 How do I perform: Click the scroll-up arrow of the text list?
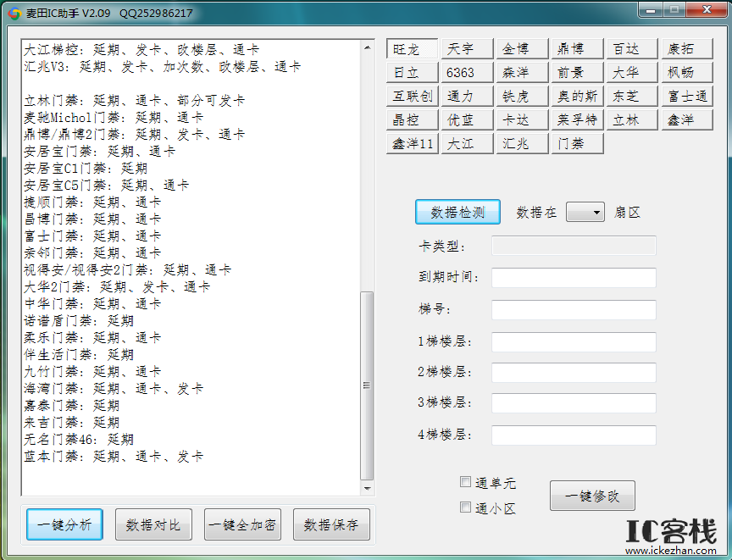click(367, 45)
